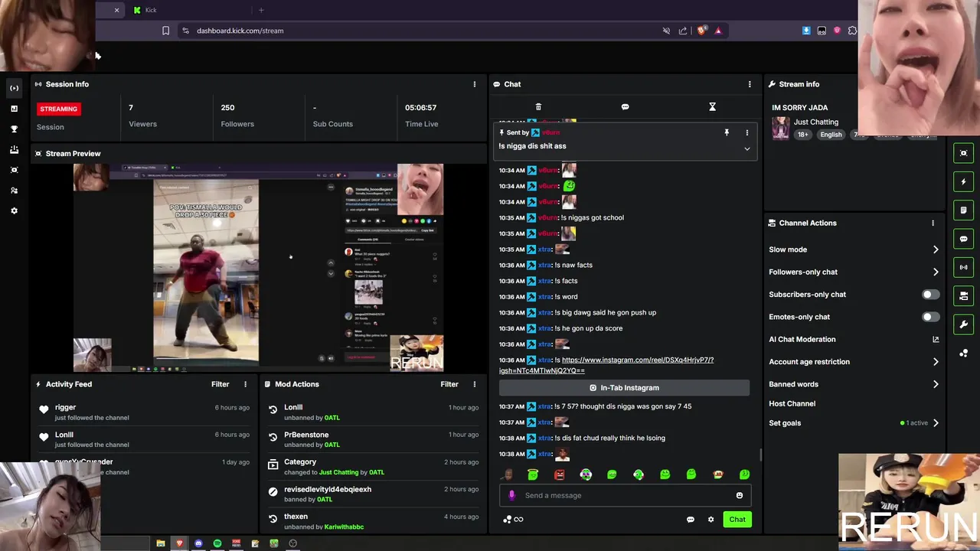Viewport: 980px width, 551px height.
Task: Open emoji picker in message box
Action: [x=740, y=495]
